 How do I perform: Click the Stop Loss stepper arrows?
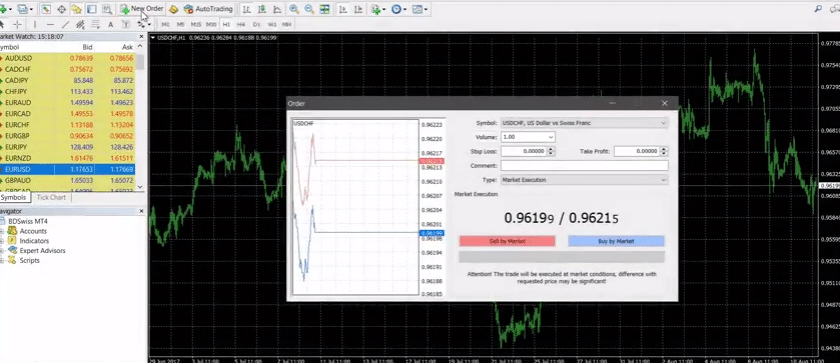coord(551,152)
